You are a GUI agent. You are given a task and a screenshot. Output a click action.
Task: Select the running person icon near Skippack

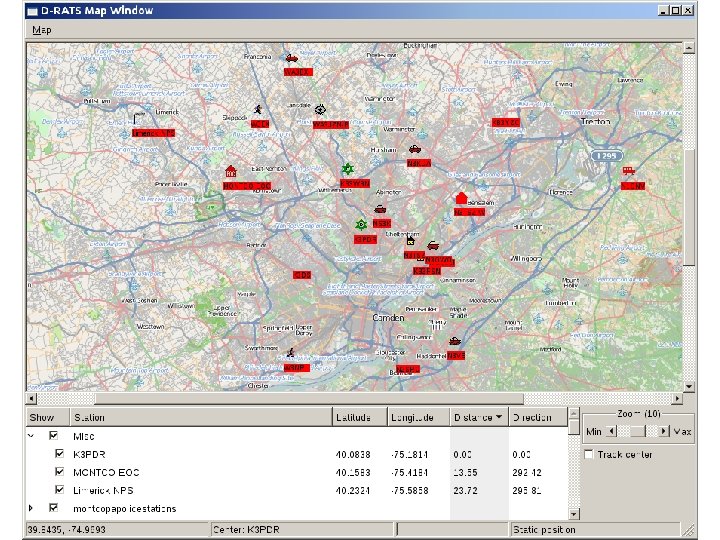tap(258, 109)
